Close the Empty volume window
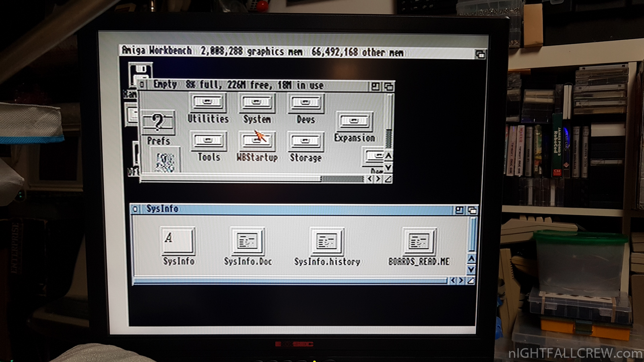This screenshot has width=644, height=362. pyautogui.click(x=142, y=84)
